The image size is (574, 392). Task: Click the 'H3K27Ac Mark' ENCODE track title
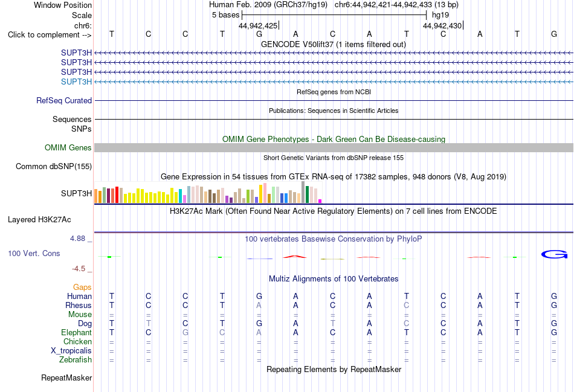pos(333,211)
